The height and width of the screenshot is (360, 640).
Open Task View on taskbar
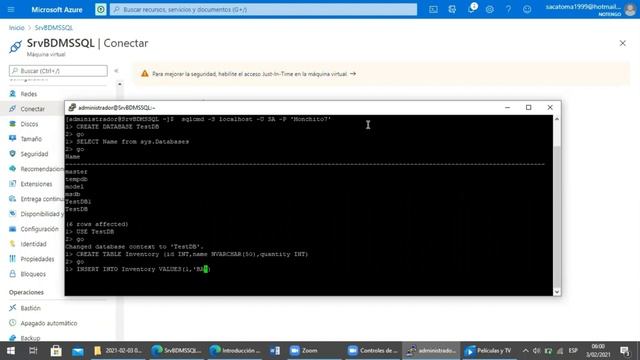[33, 351]
